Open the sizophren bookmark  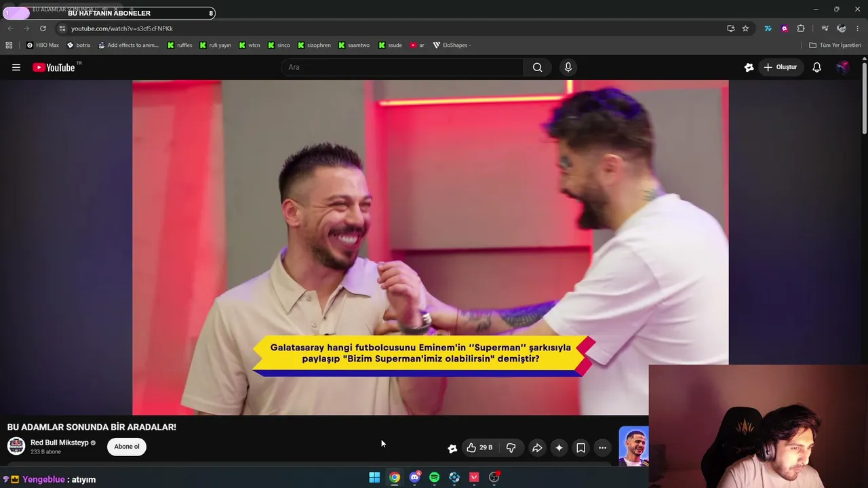(314, 45)
